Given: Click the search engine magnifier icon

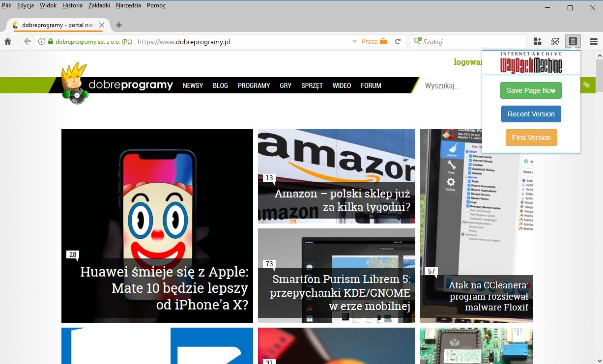Looking at the screenshot, I should pyautogui.click(x=417, y=41).
